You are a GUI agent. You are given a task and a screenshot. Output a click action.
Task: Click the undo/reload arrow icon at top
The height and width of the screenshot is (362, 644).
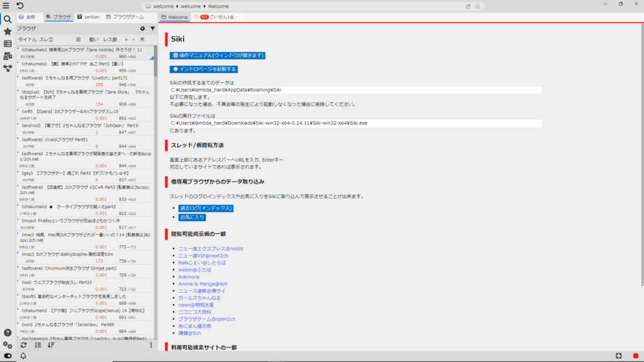pos(19,6)
